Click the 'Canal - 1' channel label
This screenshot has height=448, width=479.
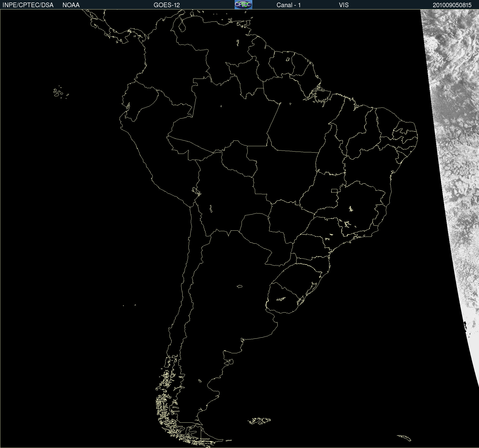pos(289,5)
